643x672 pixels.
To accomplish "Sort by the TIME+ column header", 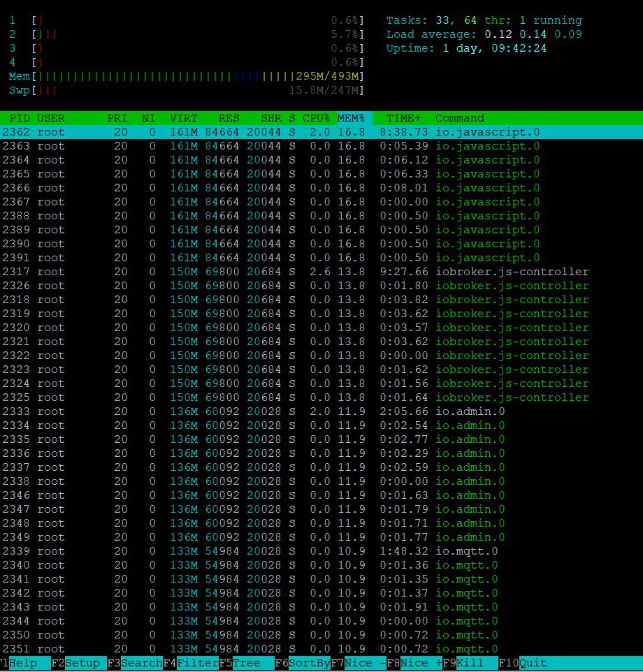I will [x=404, y=118].
